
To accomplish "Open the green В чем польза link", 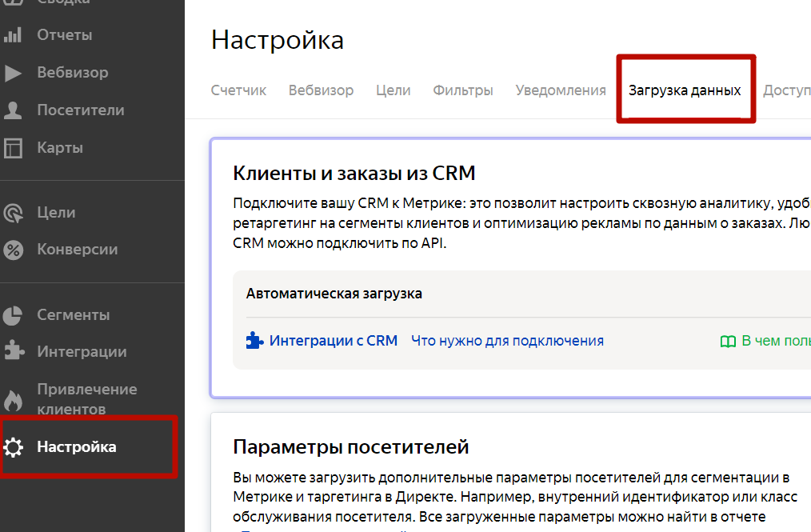I will 776,341.
